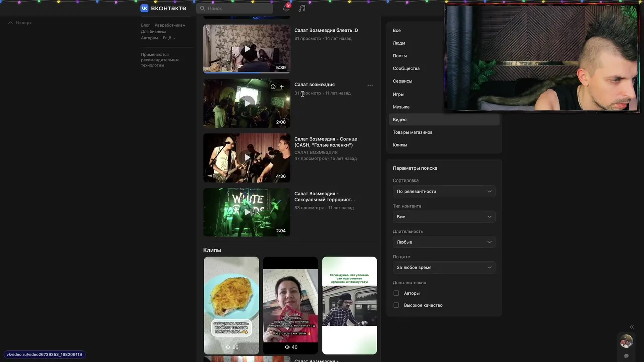
Task: Click the 'вконтакте' wordmark
Action: (x=169, y=8)
